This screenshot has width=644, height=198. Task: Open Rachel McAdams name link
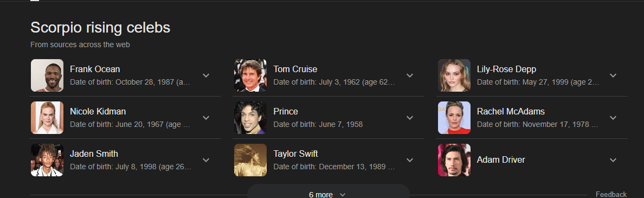(x=511, y=111)
